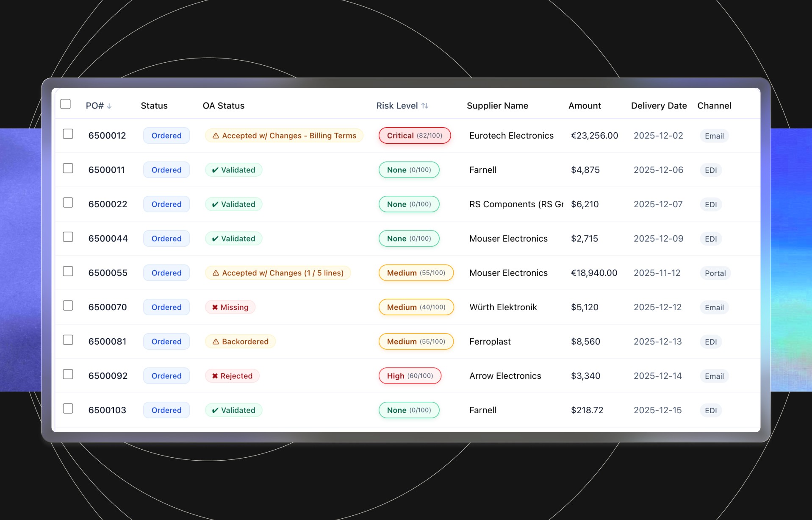Select the checkbox for PO 6500092
812x520 pixels.
[68, 375]
